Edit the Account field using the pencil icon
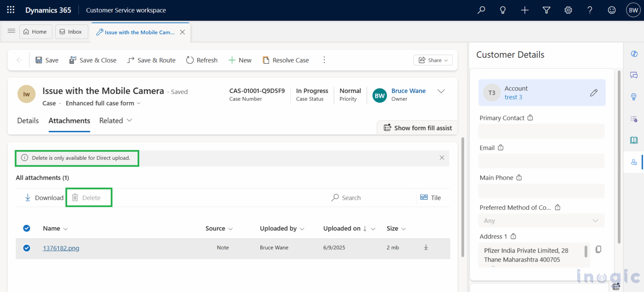644x292 pixels. (x=594, y=93)
